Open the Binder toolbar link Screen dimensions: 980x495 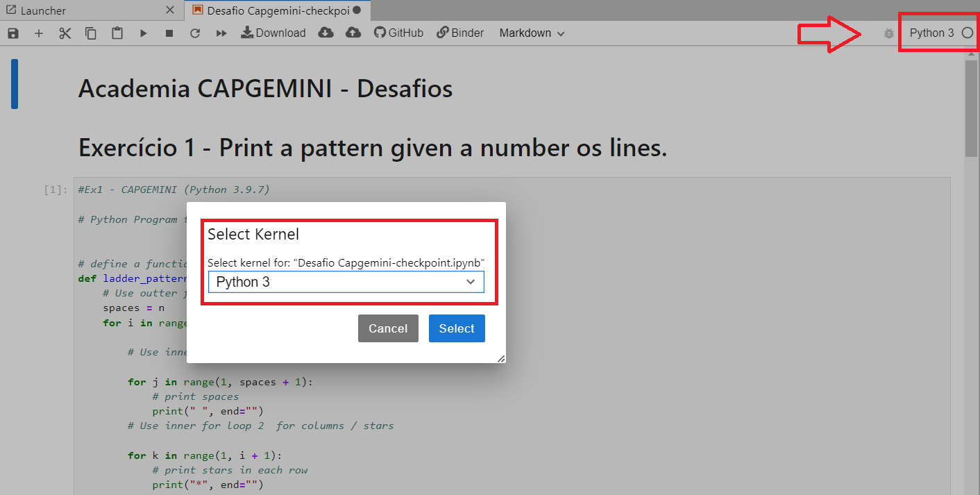point(460,33)
